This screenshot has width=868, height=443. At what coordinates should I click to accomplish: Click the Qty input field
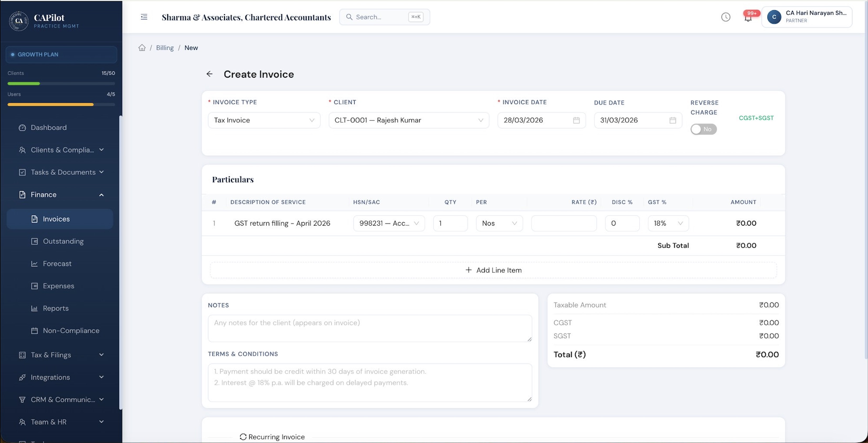pyautogui.click(x=450, y=223)
